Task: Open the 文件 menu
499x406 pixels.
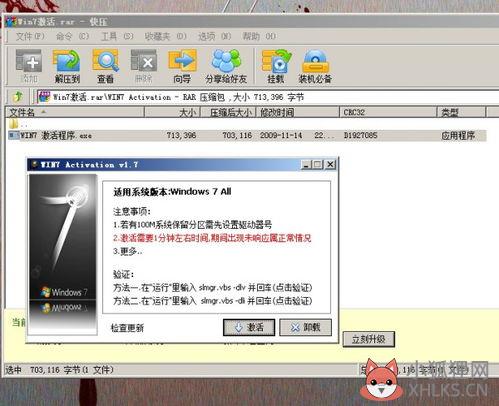Action: [x=30, y=36]
